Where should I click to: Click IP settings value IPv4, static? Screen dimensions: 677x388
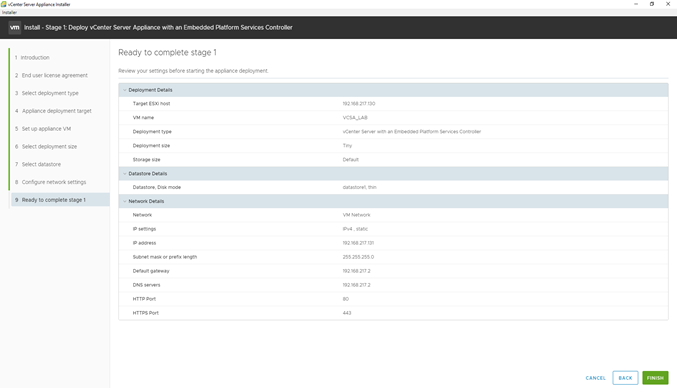pos(355,229)
